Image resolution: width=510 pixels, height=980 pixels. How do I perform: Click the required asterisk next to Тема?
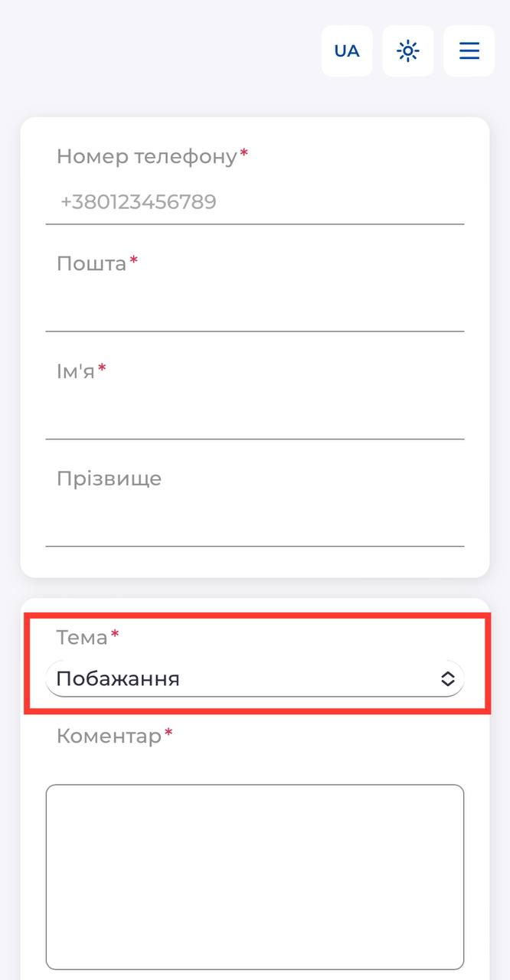116,635
